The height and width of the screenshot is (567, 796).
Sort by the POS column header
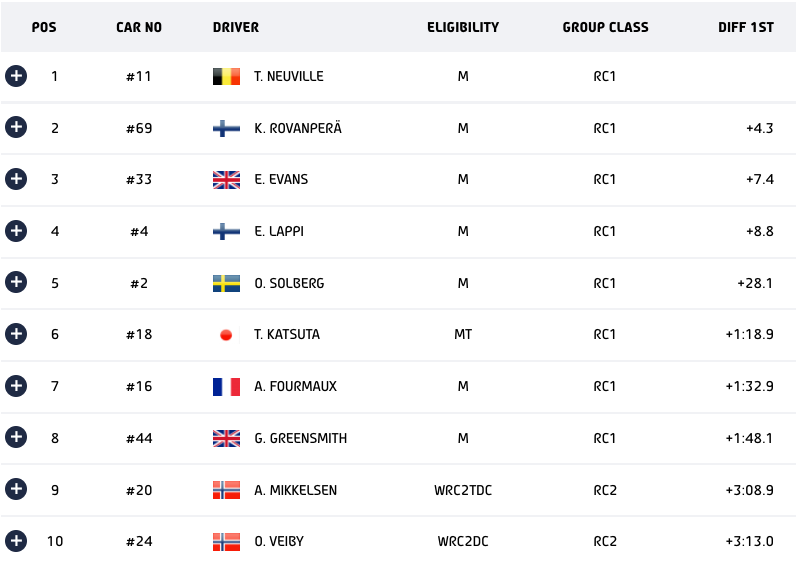(x=44, y=27)
